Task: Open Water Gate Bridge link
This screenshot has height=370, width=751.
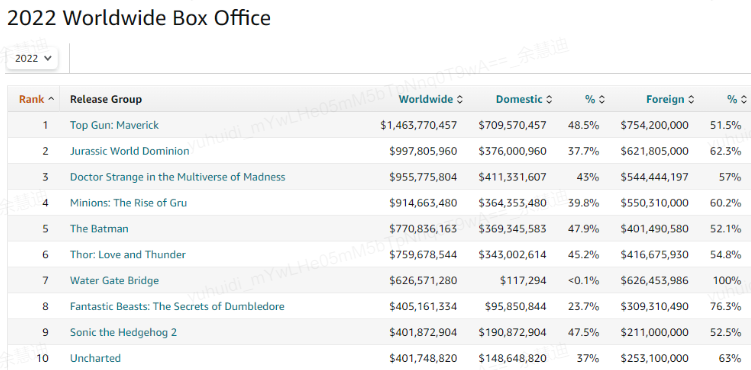Action: pos(114,280)
